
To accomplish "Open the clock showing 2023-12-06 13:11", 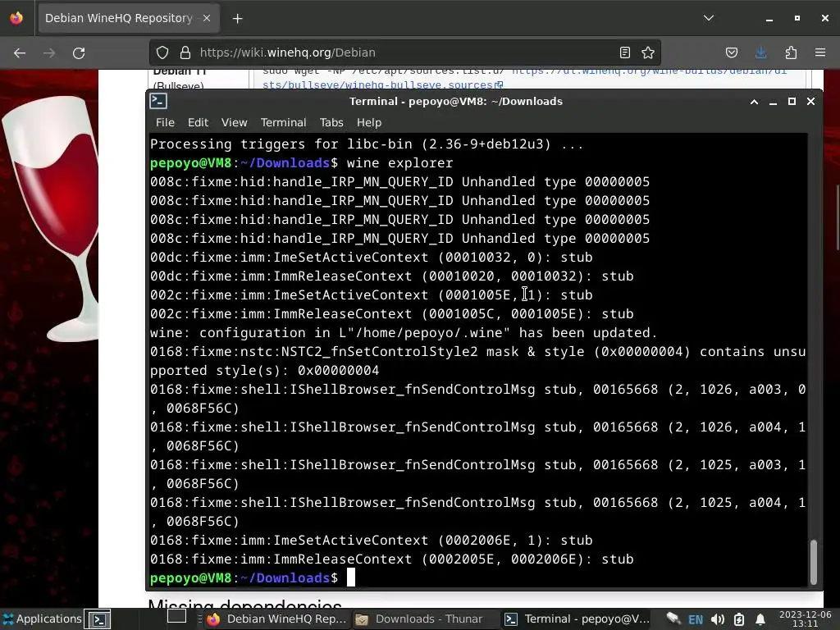I will pos(805,619).
